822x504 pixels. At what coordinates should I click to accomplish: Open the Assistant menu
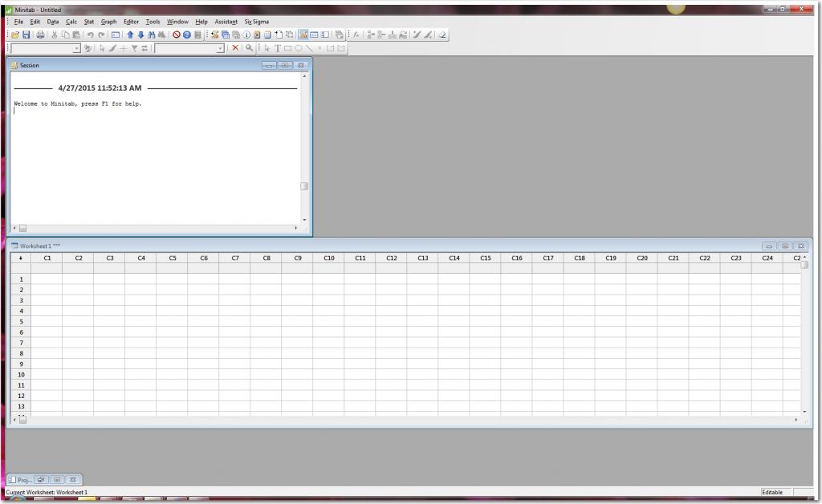[x=226, y=22]
